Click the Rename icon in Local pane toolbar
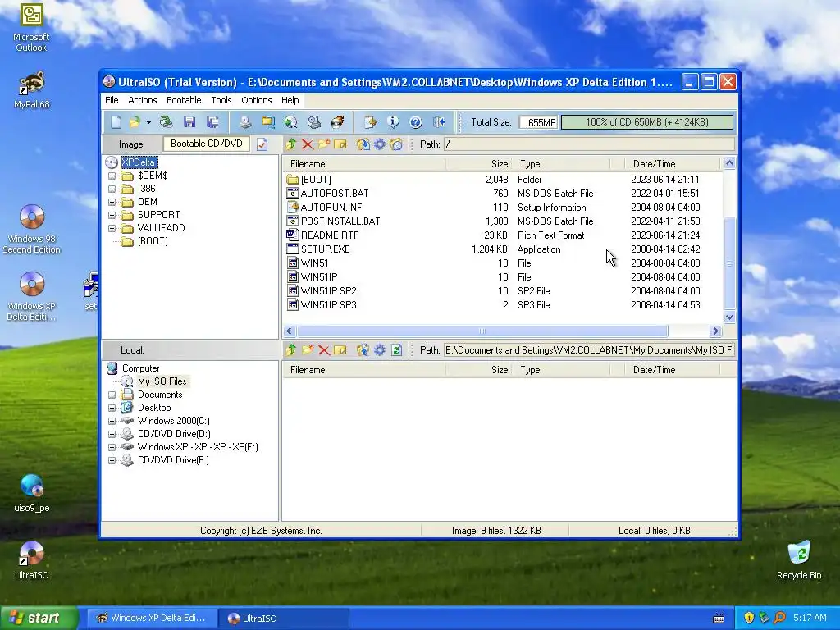This screenshot has width=840, height=630. pyautogui.click(x=340, y=349)
